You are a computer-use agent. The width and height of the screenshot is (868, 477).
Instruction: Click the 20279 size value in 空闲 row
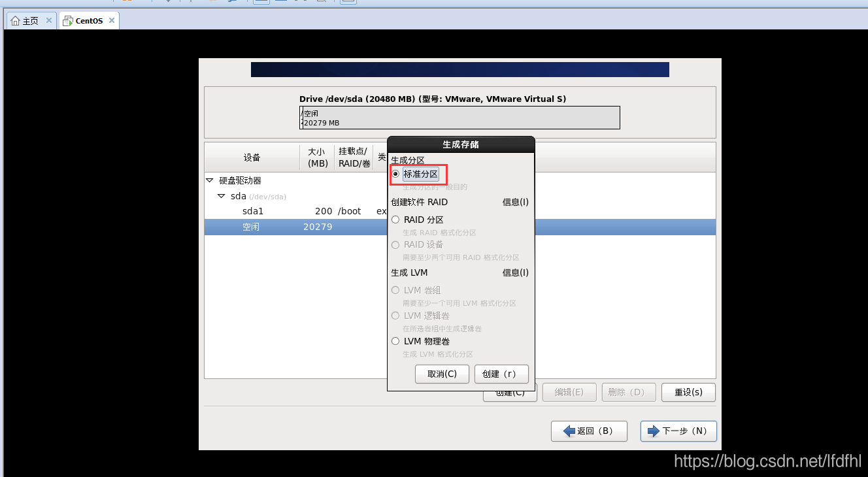tap(318, 227)
